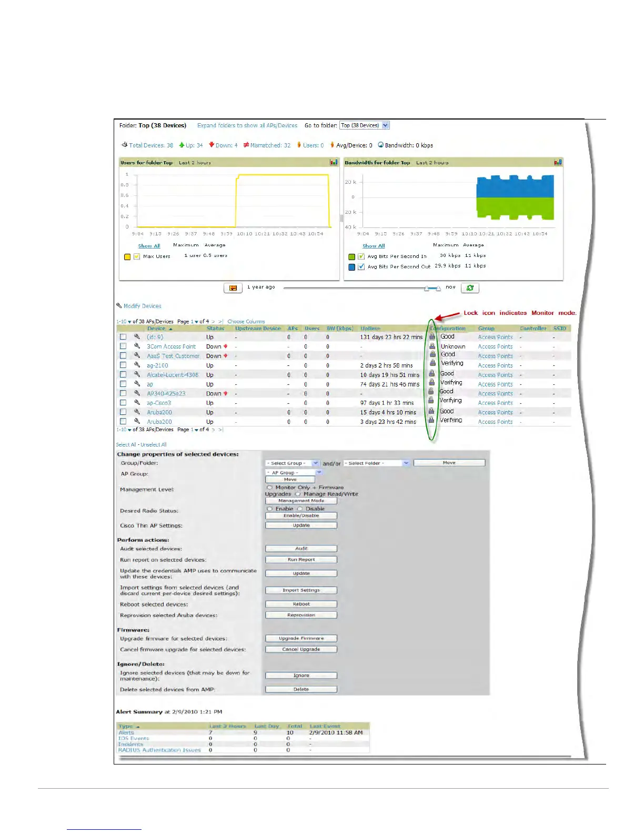
Task: Click red down arrow for AP340-425e23
Action: (x=226, y=393)
